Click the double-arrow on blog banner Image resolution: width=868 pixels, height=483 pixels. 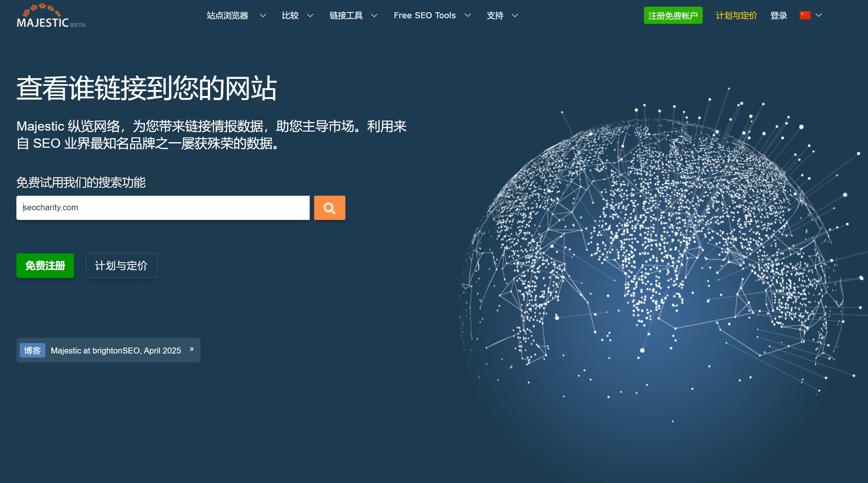point(192,349)
